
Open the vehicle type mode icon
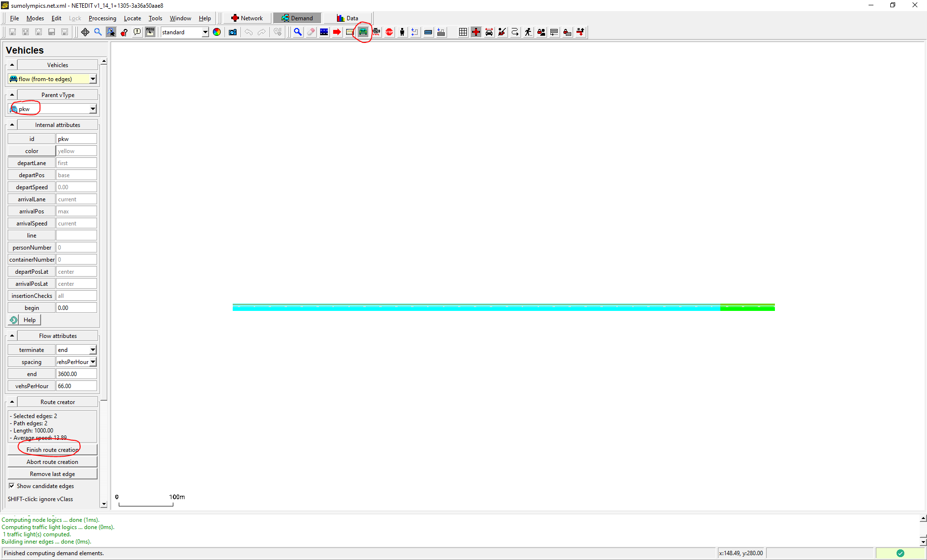(376, 32)
